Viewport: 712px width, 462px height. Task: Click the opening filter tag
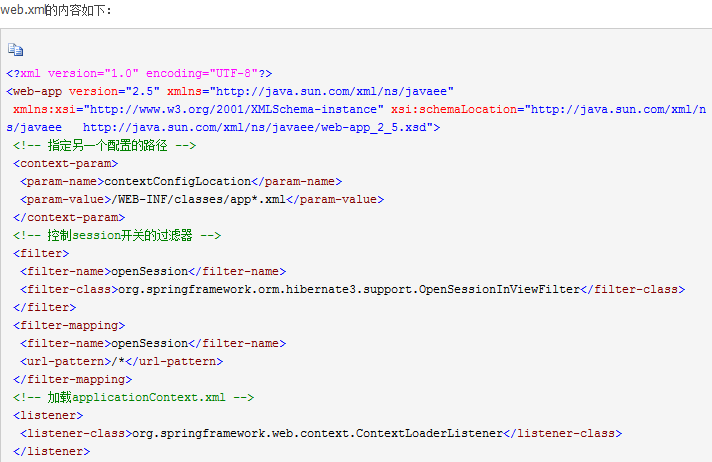point(41,253)
